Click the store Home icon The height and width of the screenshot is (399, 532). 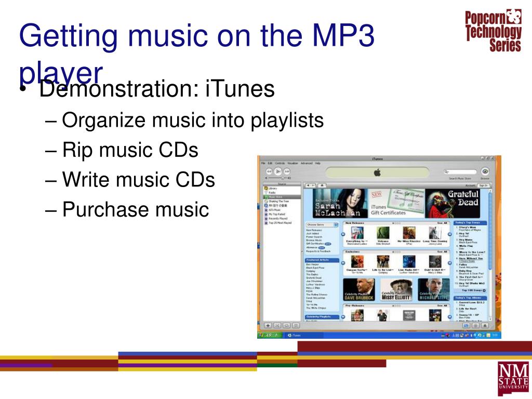click(x=322, y=185)
